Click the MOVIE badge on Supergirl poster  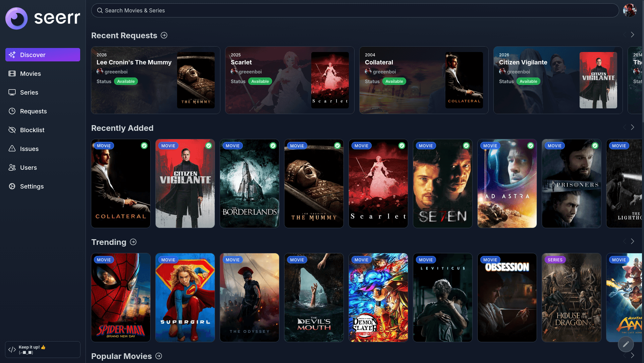168,260
